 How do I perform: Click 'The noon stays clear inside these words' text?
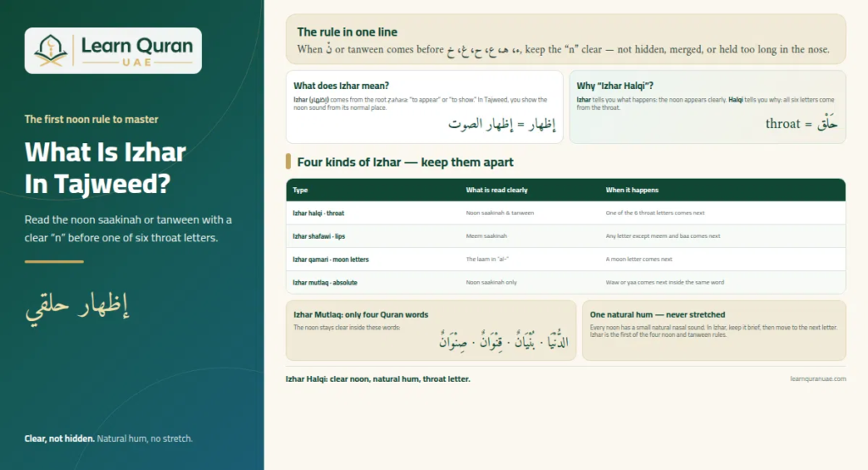pyautogui.click(x=347, y=328)
